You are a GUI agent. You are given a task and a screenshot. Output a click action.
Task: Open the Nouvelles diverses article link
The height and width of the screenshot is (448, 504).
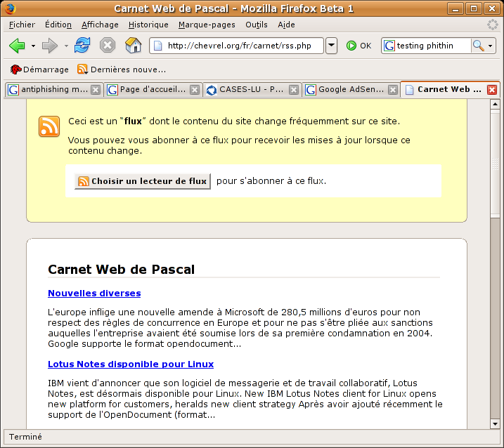point(94,294)
